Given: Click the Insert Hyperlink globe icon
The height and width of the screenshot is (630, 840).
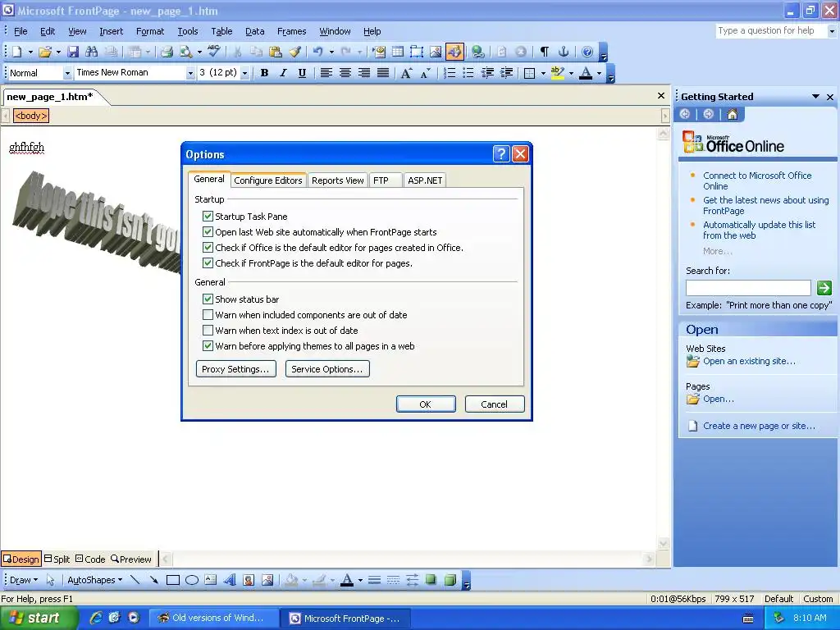Looking at the screenshot, I should [477, 52].
